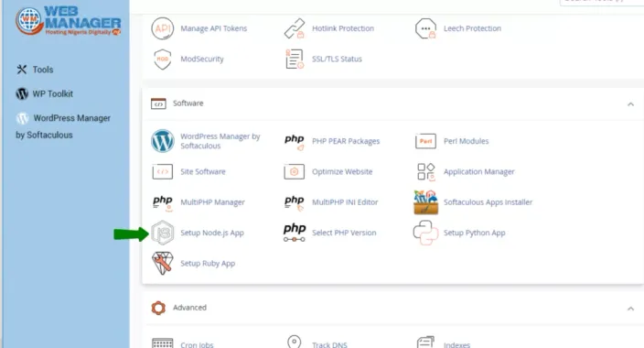Click the Setup Node.js App link
644x348 pixels.
point(212,233)
